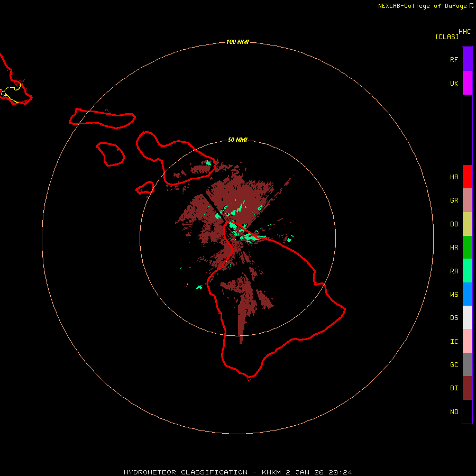Click the IC legend label

coord(454,342)
